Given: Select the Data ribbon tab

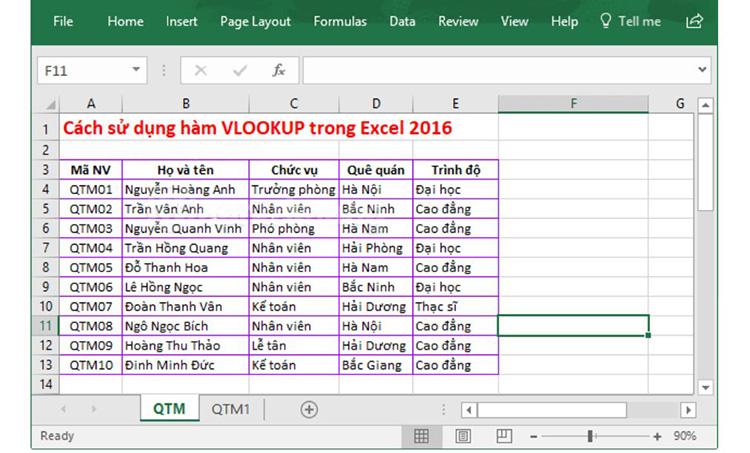Looking at the screenshot, I should coord(402,22).
